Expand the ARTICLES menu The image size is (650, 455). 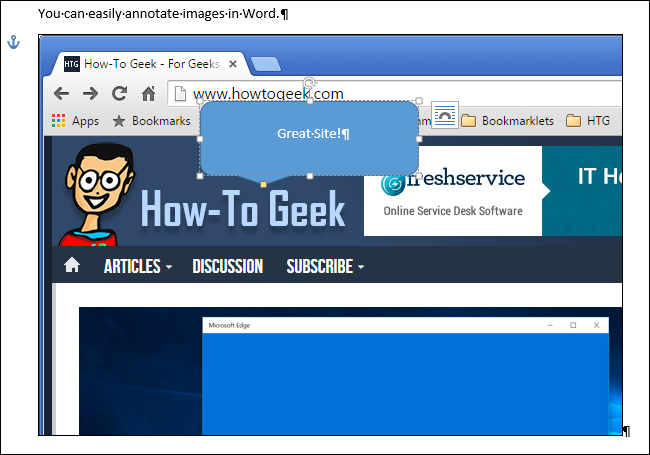[x=138, y=266]
